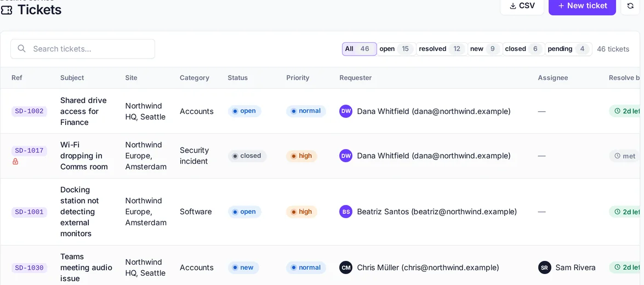The height and width of the screenshot is (285, 644).
Task: Click the Requester column header
Action: [x=356, y=78]
